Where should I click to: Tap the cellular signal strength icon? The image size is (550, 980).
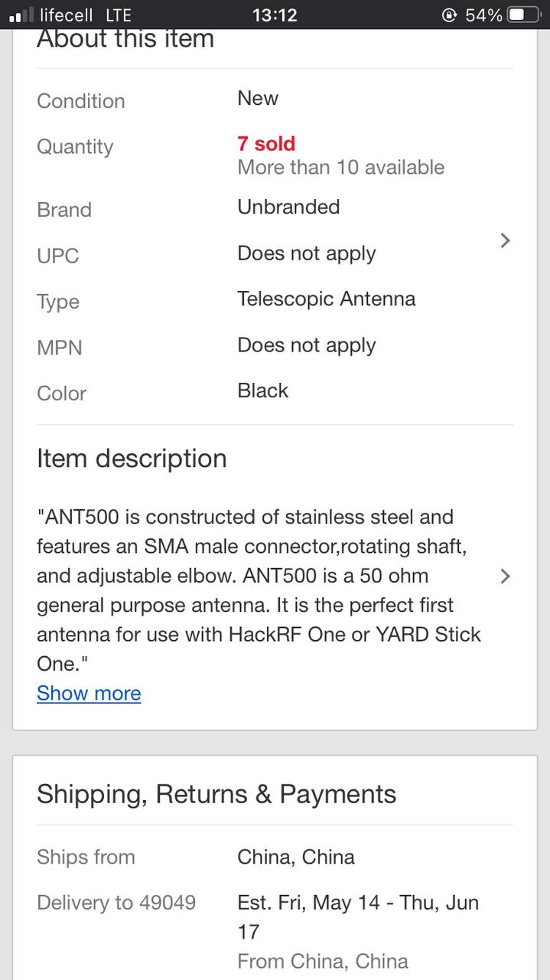coord(22,15)
